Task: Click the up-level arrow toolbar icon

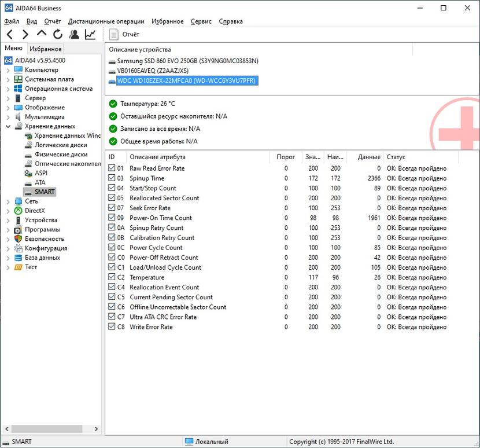Action: (x=41, y=33)
